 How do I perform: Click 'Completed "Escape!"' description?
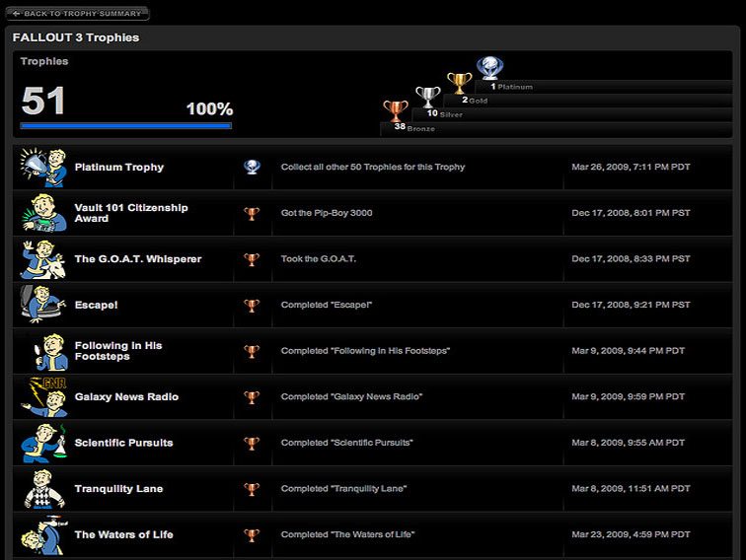point(327,305)
